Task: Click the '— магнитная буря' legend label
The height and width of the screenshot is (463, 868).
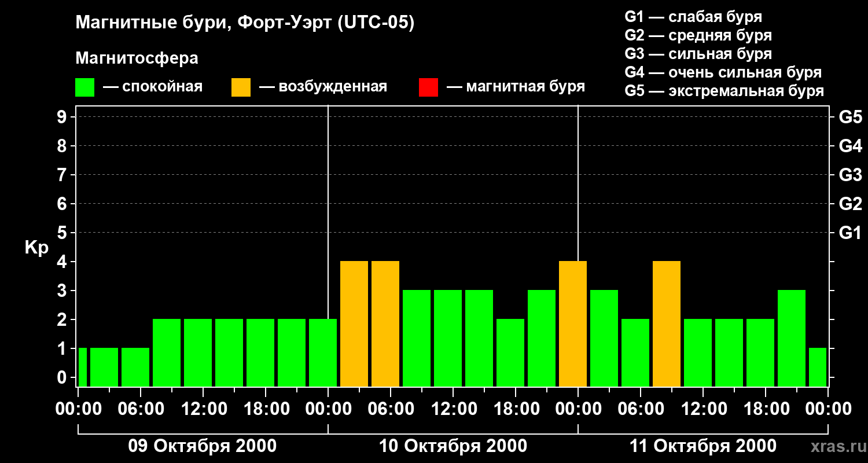Action: click(x=516, y=87)
